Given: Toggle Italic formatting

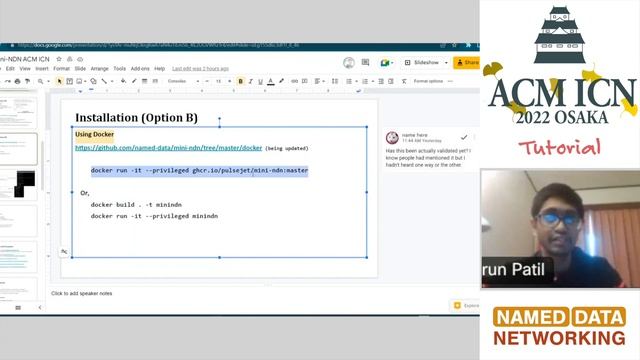Looking at the screenshot, I should [x=251, y=81].
